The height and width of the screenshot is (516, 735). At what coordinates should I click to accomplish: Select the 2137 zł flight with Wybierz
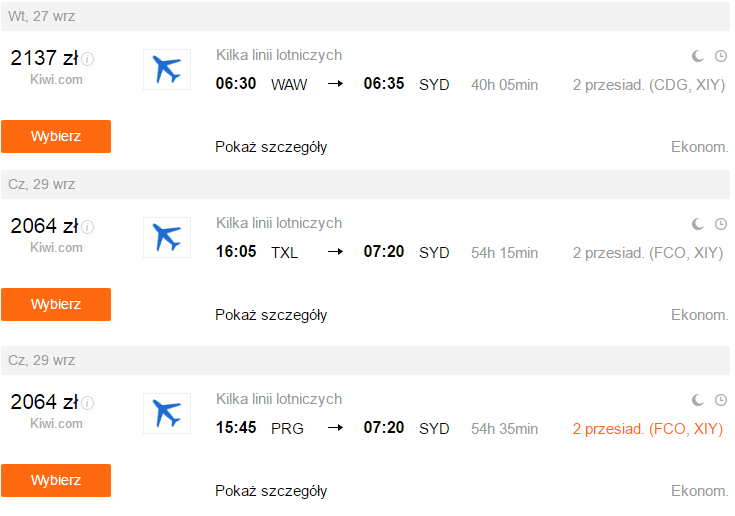[56, 136]
